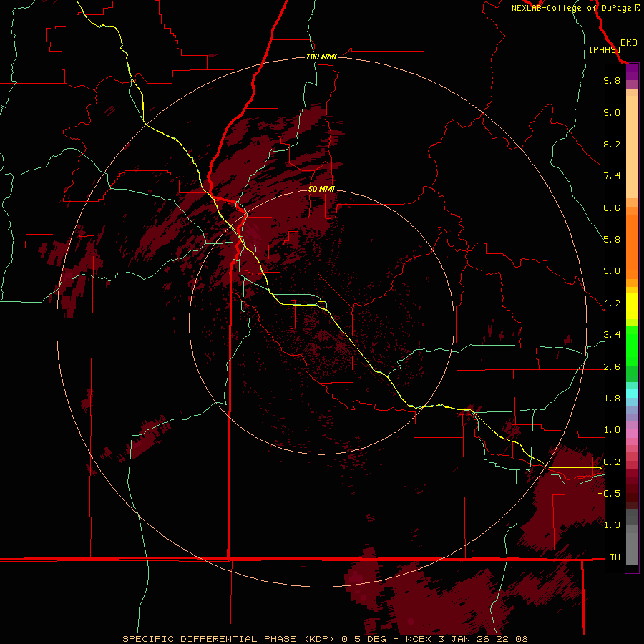The image size is (644, 644).
Task: Click the 4.2 scale value
Action: point(612,303)
